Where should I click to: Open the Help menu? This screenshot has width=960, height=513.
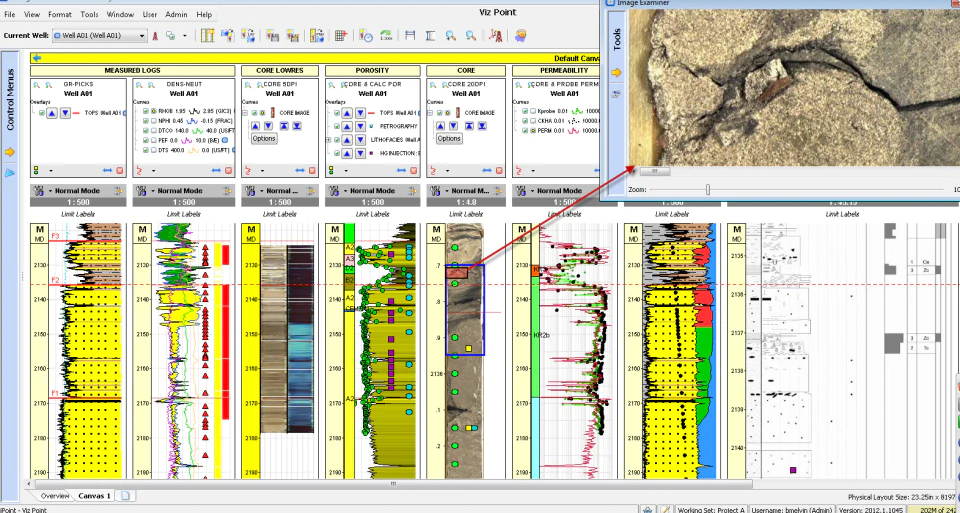pos(204,14)
